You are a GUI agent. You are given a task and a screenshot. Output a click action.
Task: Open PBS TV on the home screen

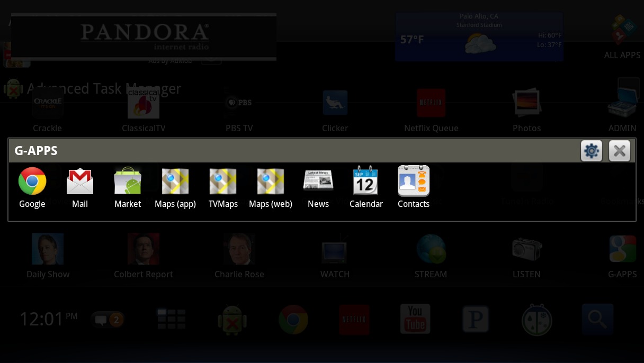tap(239, 111)
